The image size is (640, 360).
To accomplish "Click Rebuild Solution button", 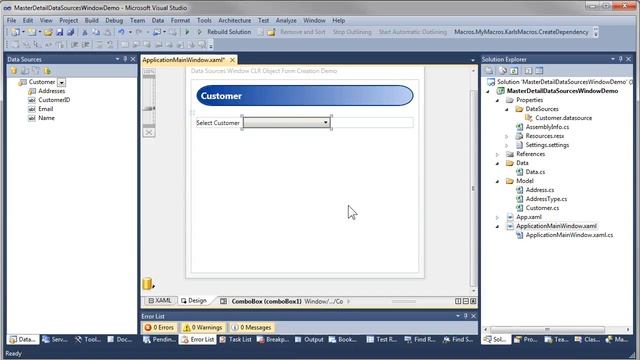I will click(x=229, y=32).
